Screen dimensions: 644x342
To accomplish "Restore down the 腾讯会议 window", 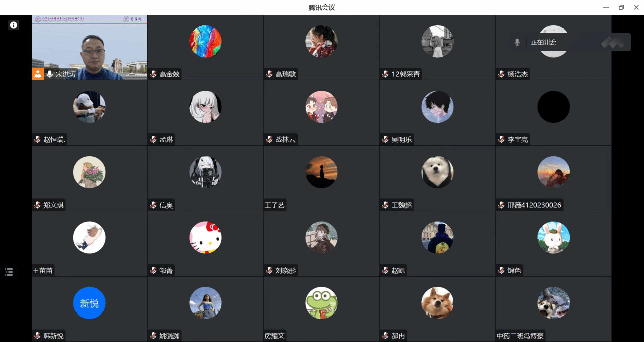I will 621,7.
